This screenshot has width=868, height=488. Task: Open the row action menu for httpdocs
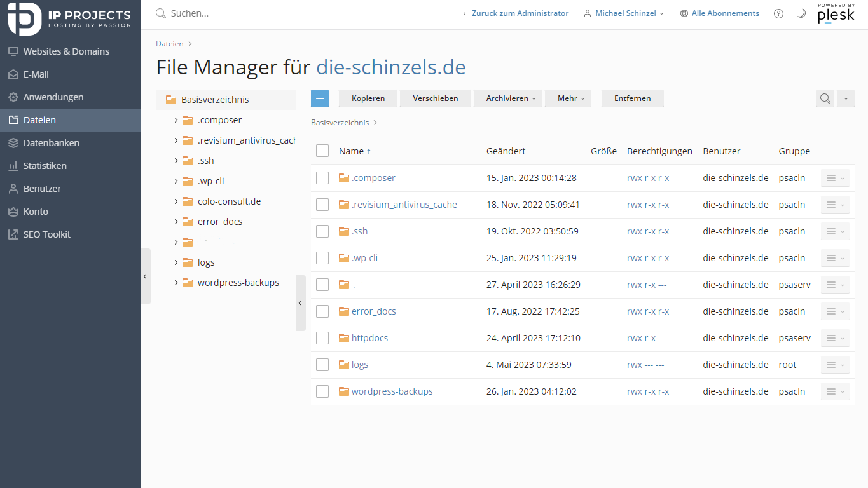coord(834,338)
